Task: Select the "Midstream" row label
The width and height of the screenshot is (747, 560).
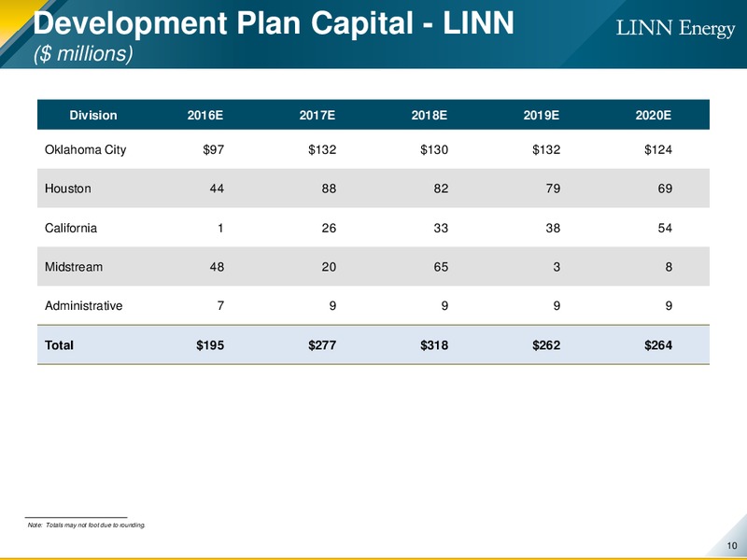Action: pyautogui.click(x=74, y=267)
